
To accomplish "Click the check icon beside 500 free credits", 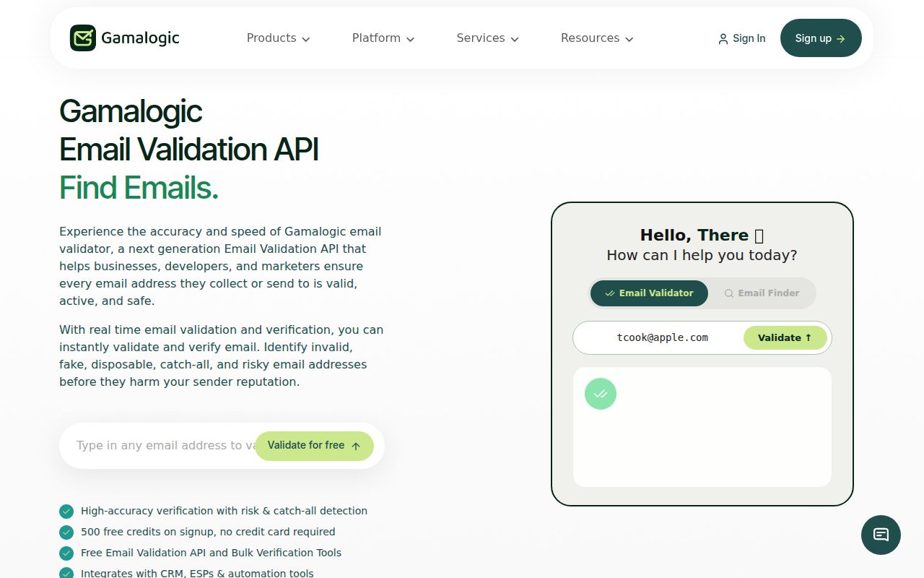I will tap(66, 532).
